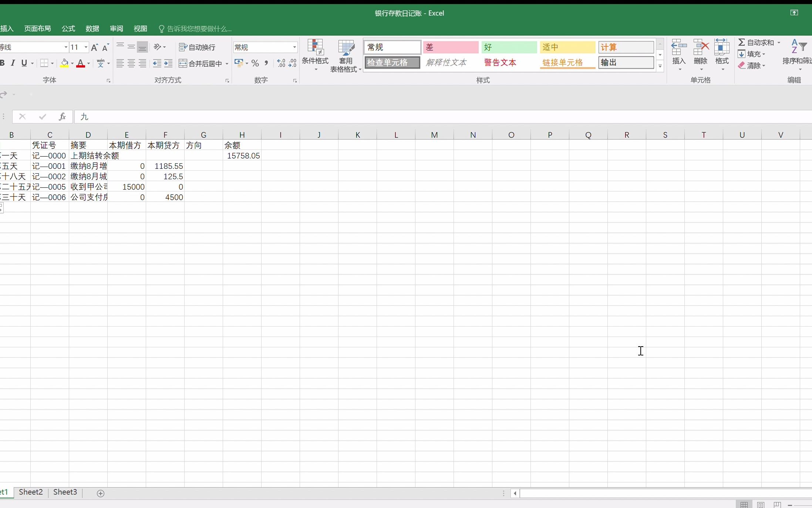Image resolution: width=812 pixels, height=508 pixels.
Task: Decrease indent of cell content
Action: click(x=157, y=63)
